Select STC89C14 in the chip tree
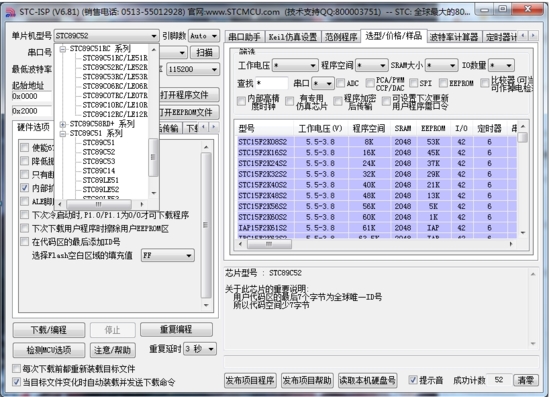 pos(99,171)
